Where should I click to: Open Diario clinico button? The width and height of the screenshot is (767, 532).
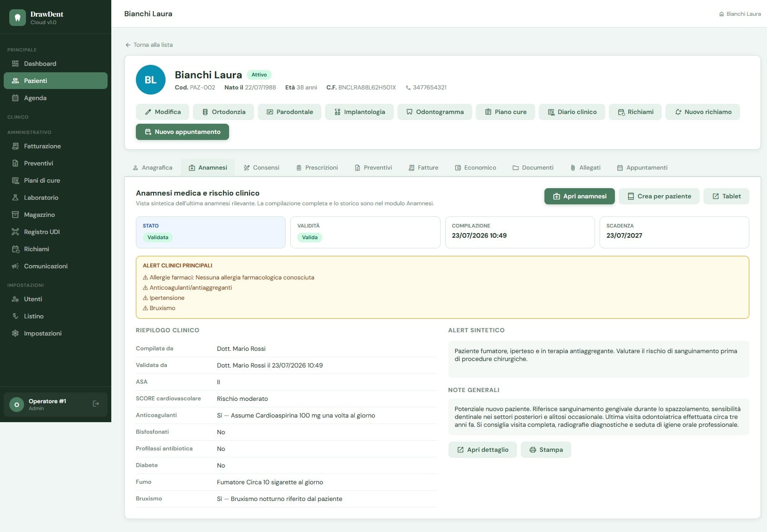point(572,112)
